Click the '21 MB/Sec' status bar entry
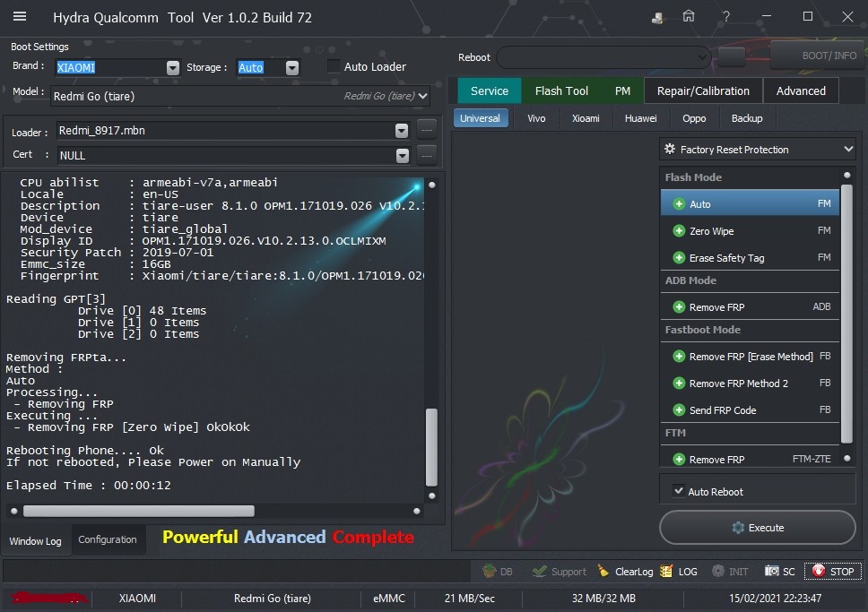This screenshot has width=868, height=612. coord(470,599)
